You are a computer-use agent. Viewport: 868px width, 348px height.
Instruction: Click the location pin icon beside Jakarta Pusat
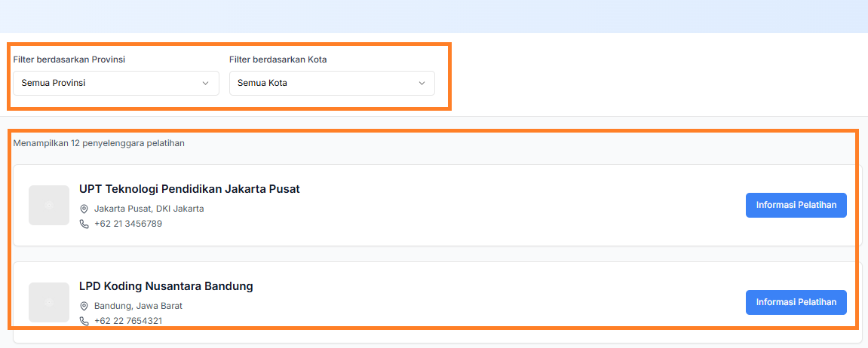point(84,209)
